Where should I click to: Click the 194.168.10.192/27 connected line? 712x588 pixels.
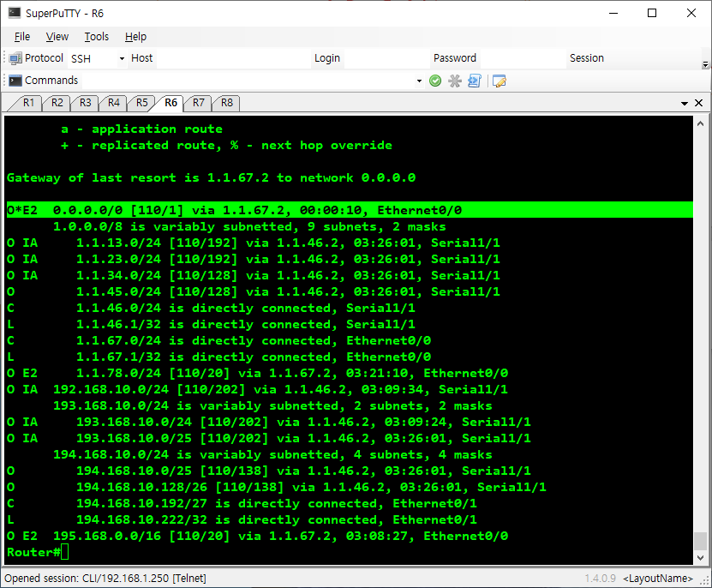tap(242, 503)
